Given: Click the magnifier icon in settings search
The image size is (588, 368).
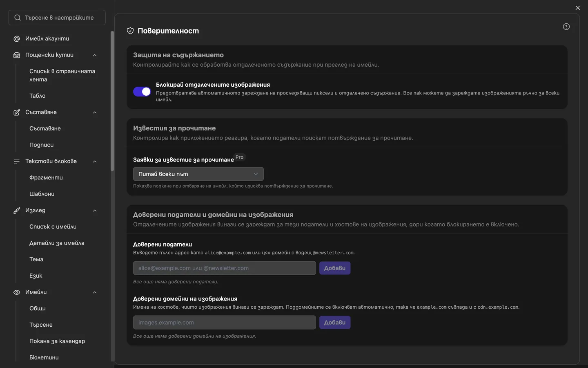Looking at the screenshot, I should (x=18, y=18).
